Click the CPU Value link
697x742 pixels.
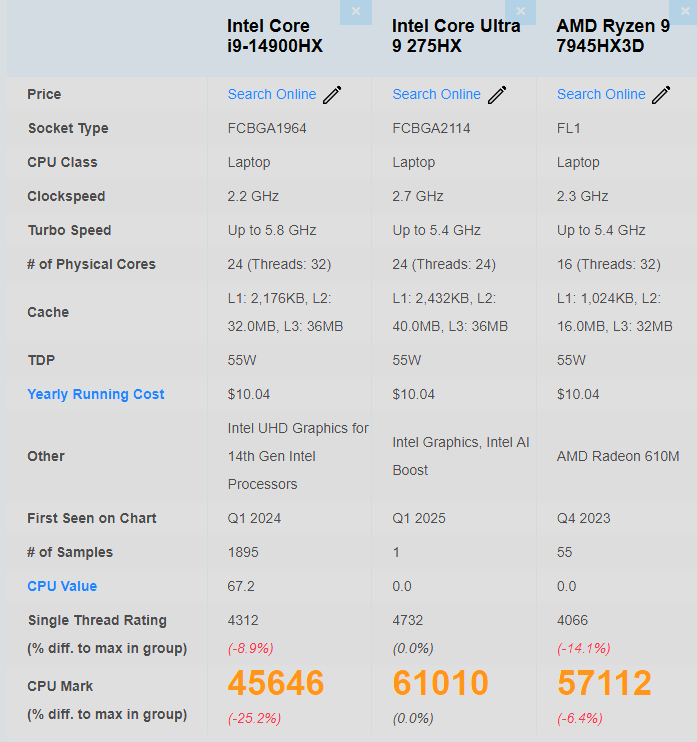pyautogui.click(x=62, y=586)
